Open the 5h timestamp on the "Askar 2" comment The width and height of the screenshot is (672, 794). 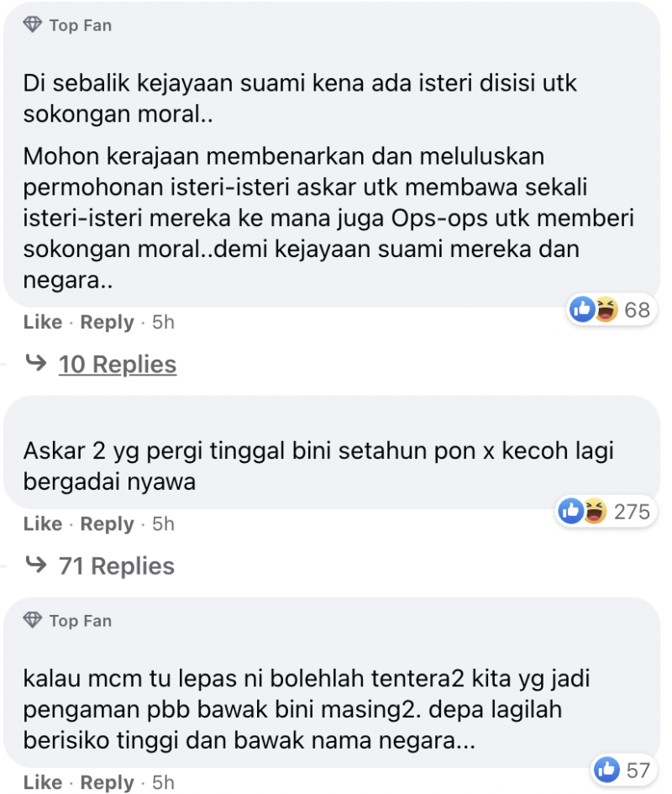tap(163, 524)
